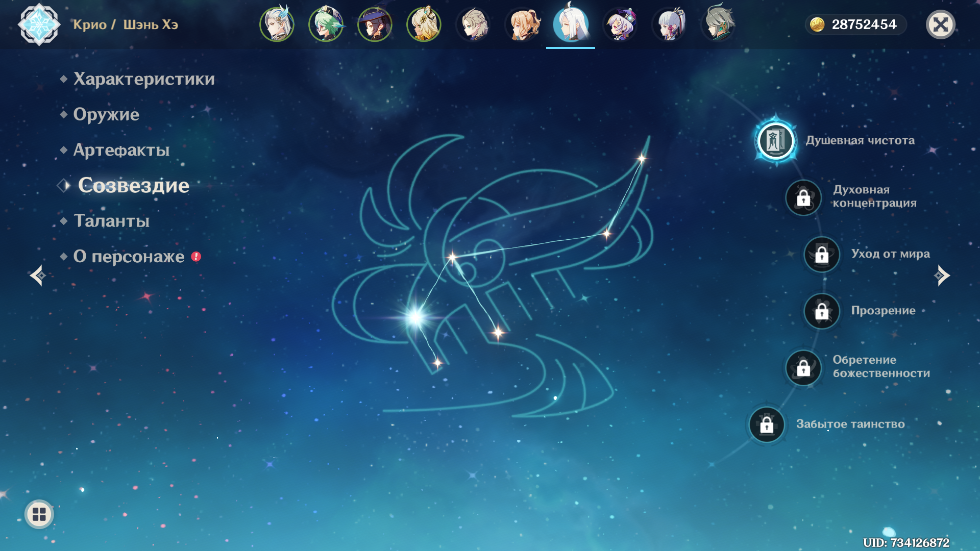The image size is (980, 551).
Task: Select the purple-haired character with hat ornaments
Action: (620, 24)
